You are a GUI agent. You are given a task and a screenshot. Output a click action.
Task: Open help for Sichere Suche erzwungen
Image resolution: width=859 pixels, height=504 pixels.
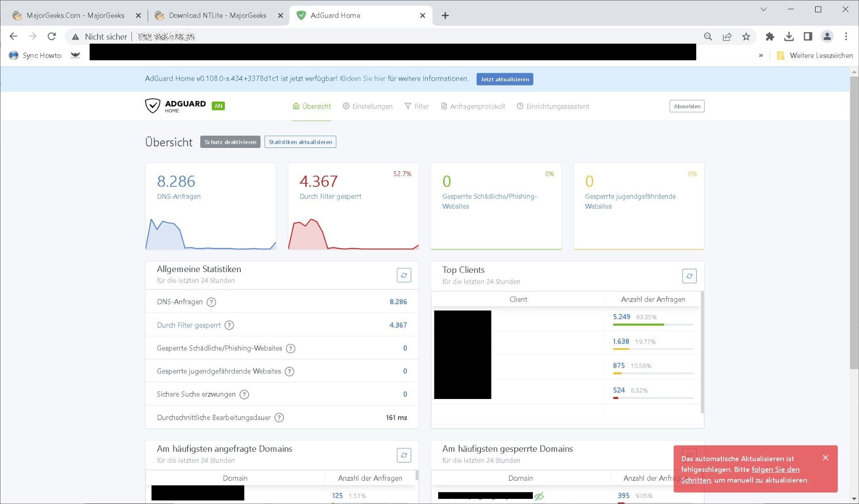pyautogui.click(x=244, y=395)
